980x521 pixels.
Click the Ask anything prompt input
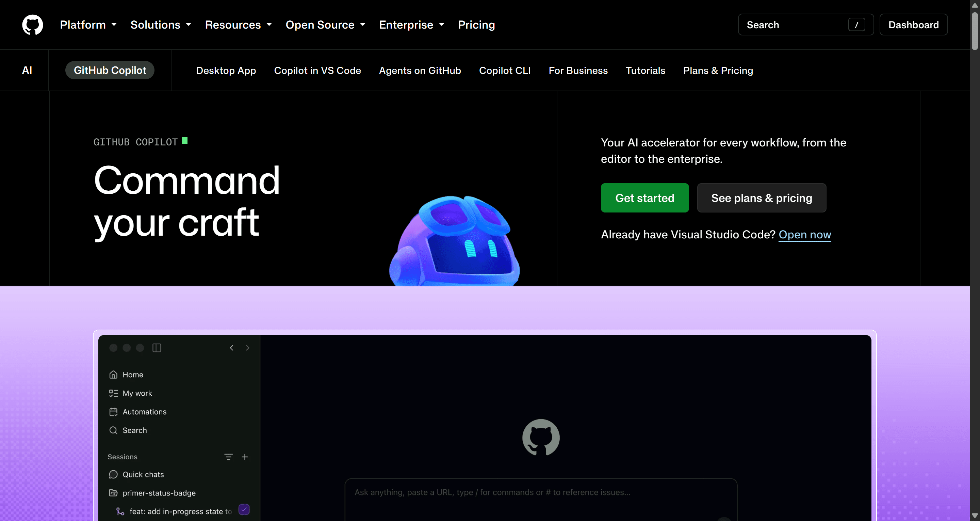pyautogui.click(x=541, y=500)
